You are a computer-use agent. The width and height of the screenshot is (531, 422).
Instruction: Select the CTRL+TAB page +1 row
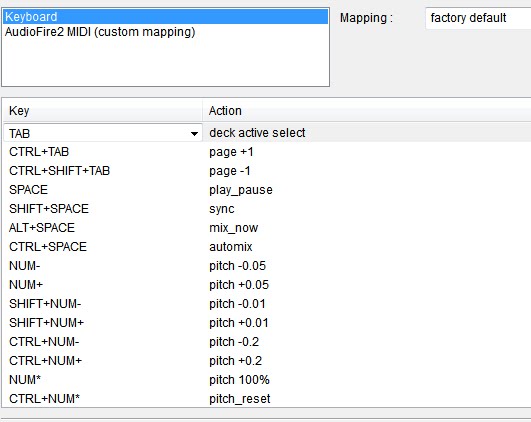tap(267, 152)
